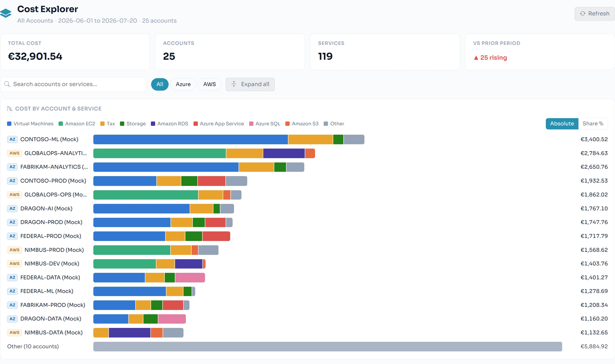Click the Storage legend entry
Viewport: 615px width, 364px height.
[x=132, y=124]
